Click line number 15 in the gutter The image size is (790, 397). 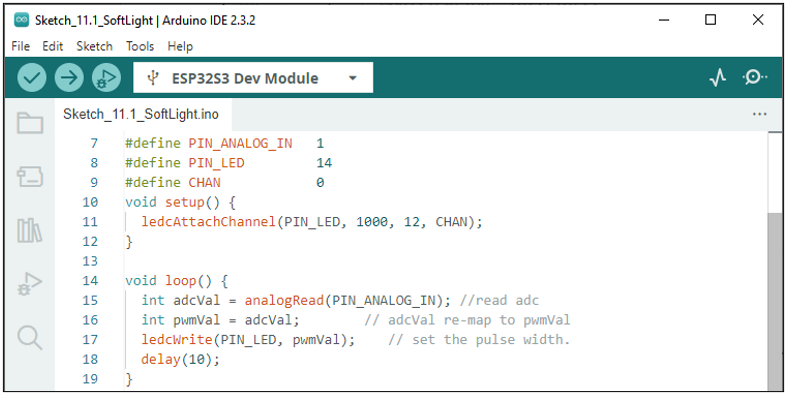point(90,301)
